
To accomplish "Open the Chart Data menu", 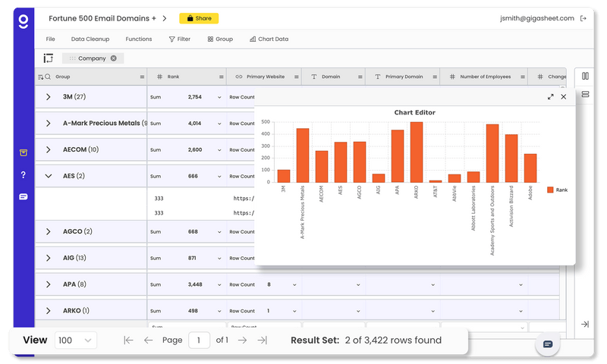I will pos(269,39).
